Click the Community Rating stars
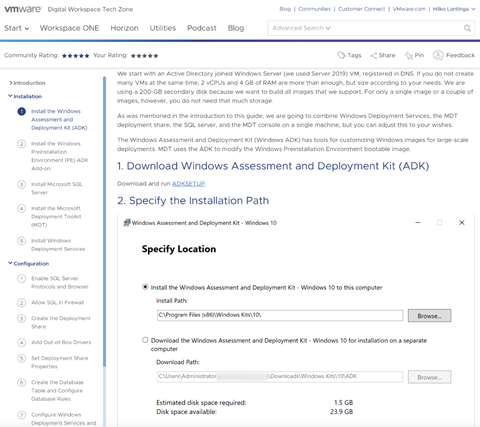480x427 pixels. coord(75,56)
